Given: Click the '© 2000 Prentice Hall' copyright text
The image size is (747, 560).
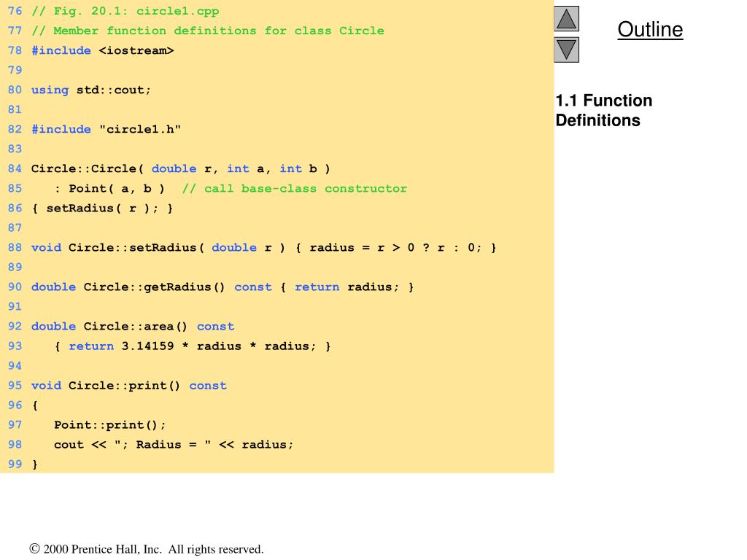Looking at the screenshot, I should (146, 549).
